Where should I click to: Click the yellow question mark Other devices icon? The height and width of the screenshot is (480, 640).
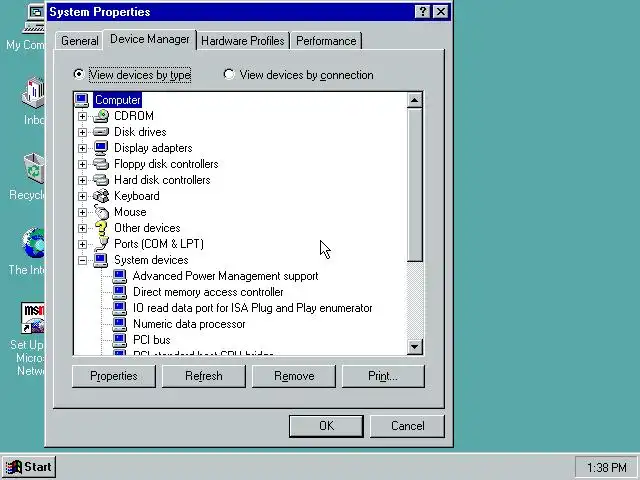pos(101,228)
